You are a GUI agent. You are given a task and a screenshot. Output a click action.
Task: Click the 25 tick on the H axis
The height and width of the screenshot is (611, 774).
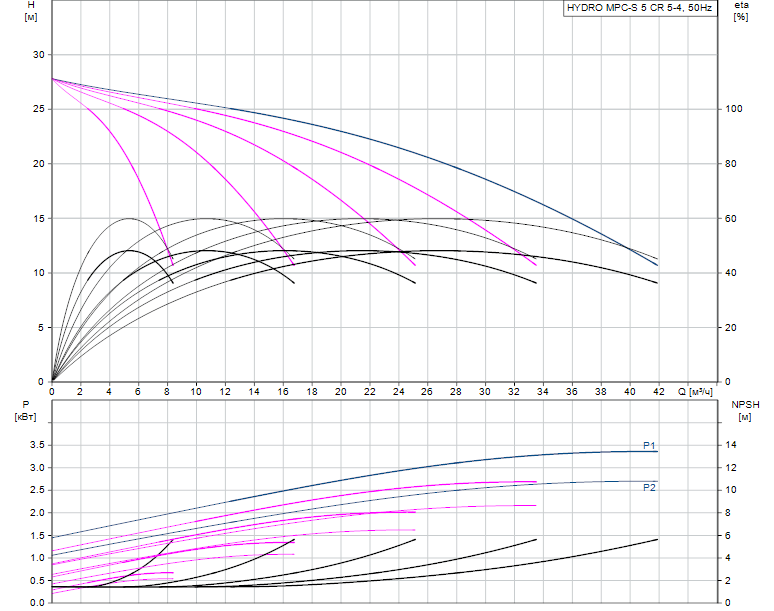pos(38,109)
